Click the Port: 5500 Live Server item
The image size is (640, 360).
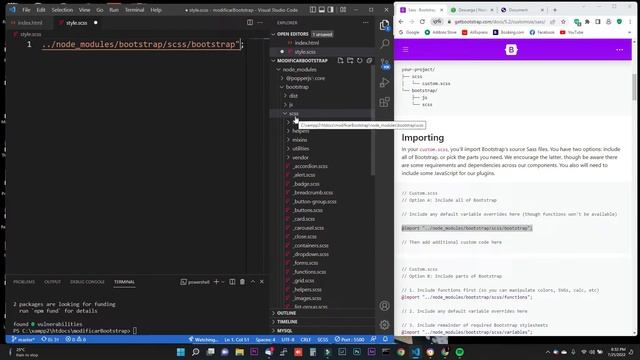click(x=349, y=339)
